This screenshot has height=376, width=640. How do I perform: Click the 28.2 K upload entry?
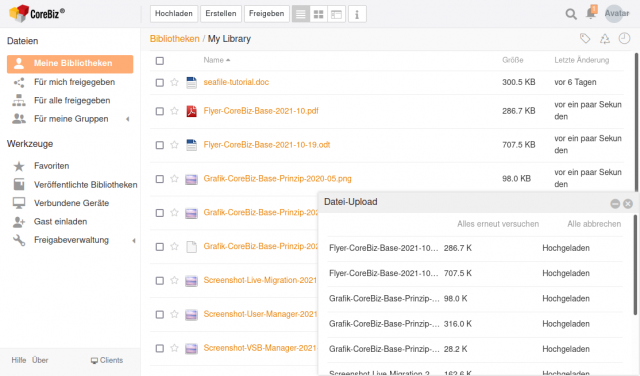(x=475, y=349)
